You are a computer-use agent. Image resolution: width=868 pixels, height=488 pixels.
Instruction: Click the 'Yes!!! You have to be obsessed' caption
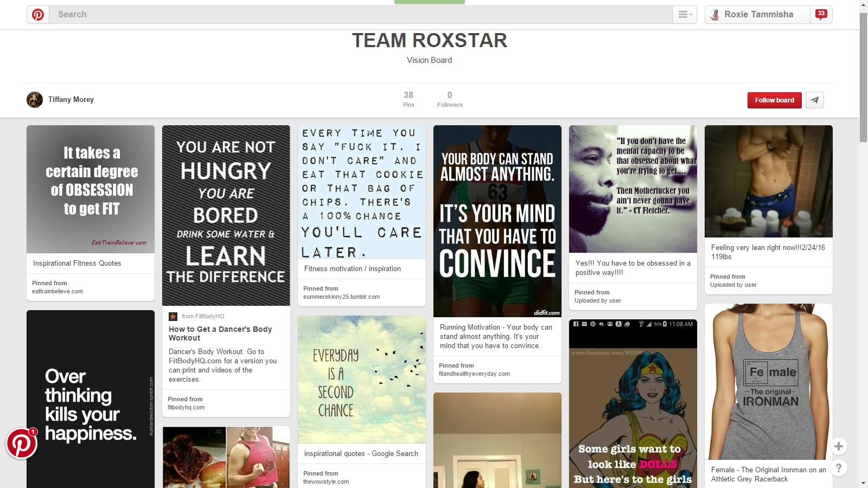633,268
